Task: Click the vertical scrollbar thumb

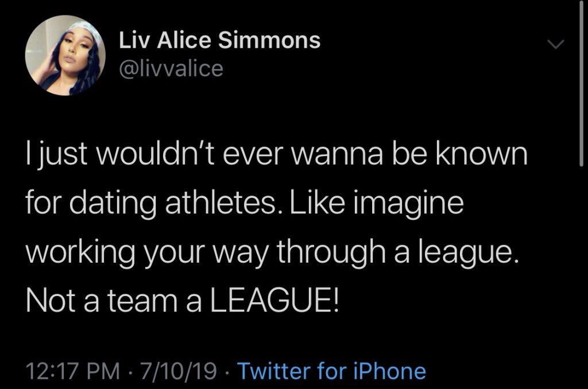Action: (x=581, y=83)
